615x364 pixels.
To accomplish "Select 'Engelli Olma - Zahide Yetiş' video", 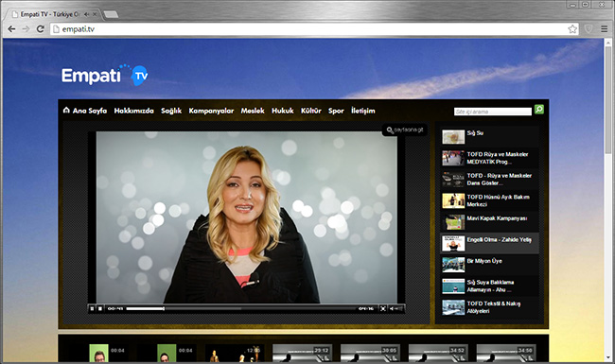I will click(x=489, y=243).
